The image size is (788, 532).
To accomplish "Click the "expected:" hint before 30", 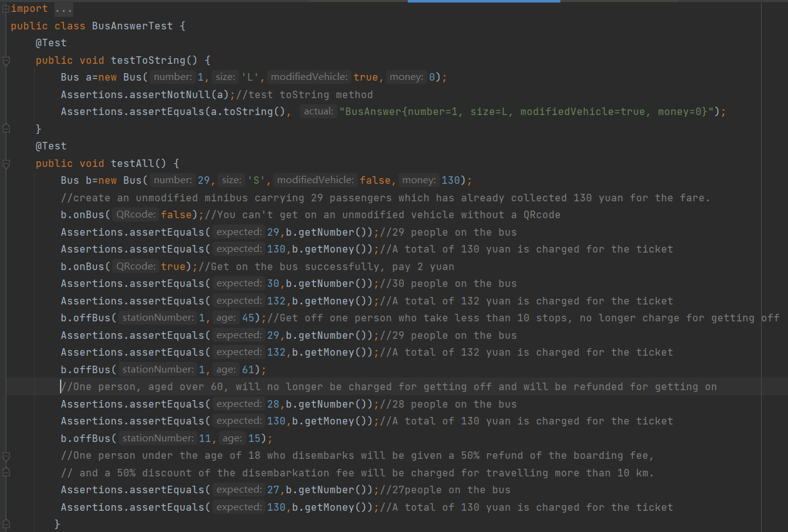I will tap(239, 284).
